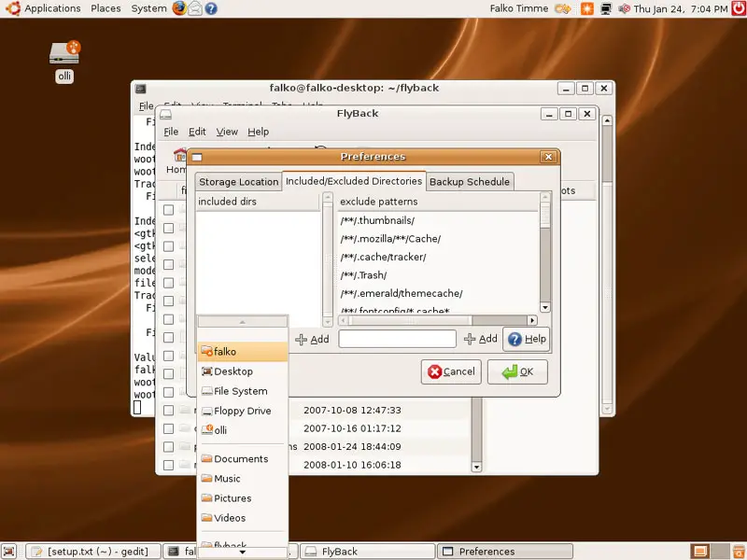This screenshot has height=560, width=747.
Task: Toggle checkbox beside 2007-10-08 12:47:33 row
Action: click(169, 411)
